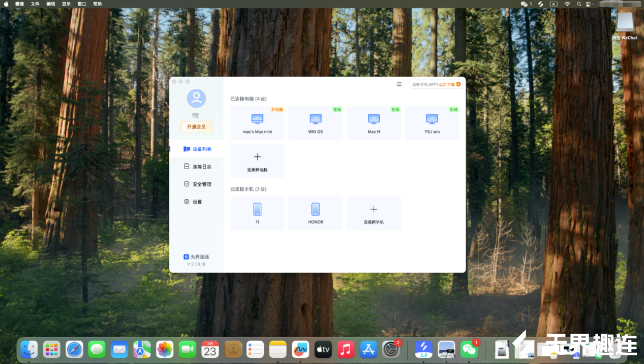Screen dimensions: 644x364
Task: Open WeChat from the Dock
Action: click(x=469, y=349)
